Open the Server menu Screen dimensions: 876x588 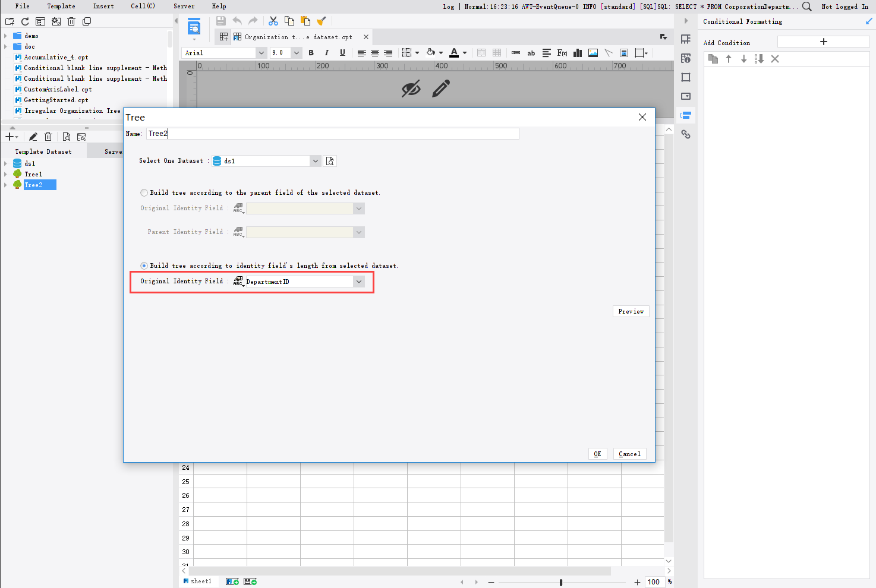184,7
